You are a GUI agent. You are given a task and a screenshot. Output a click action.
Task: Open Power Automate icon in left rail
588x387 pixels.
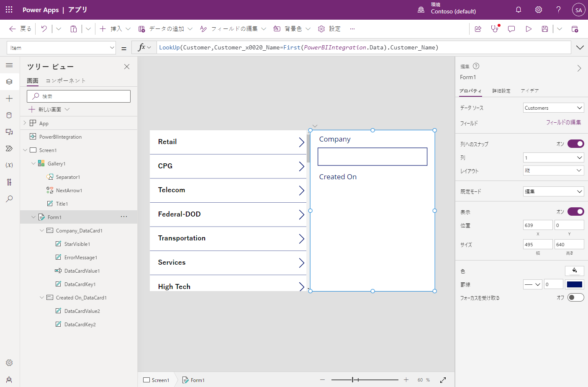(x=9, y=149)
